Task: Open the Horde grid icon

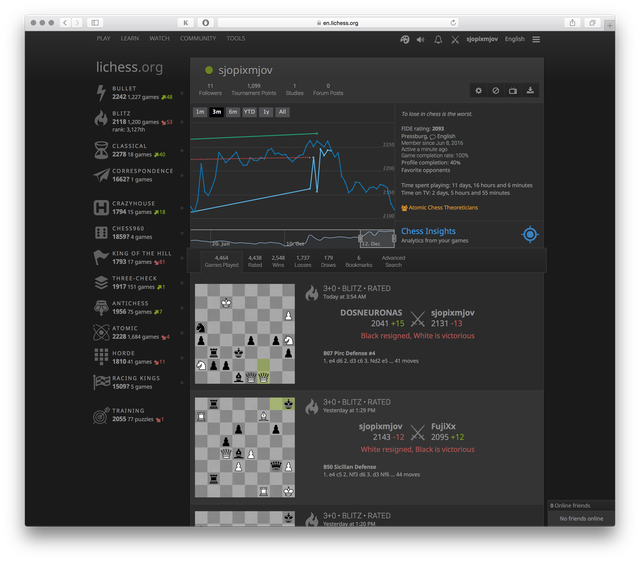Action: 101,357
